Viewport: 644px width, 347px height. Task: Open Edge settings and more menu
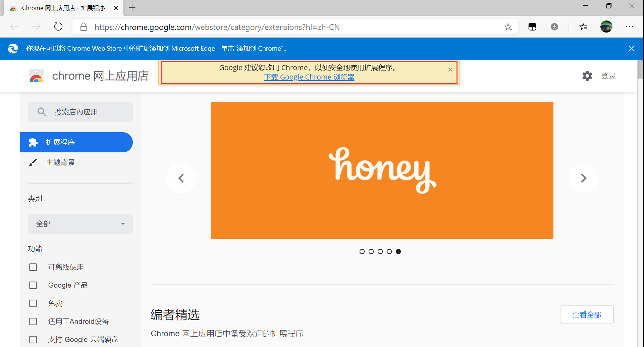(629, 27)
